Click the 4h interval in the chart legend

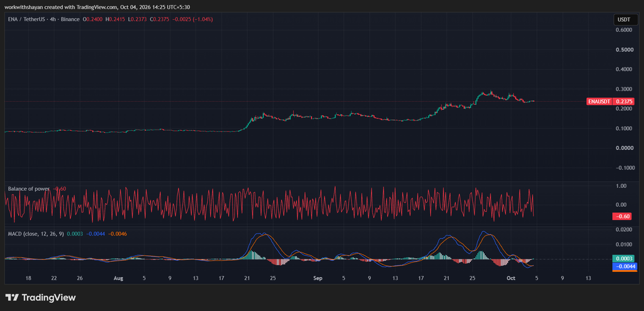click(x=53, y=19)
